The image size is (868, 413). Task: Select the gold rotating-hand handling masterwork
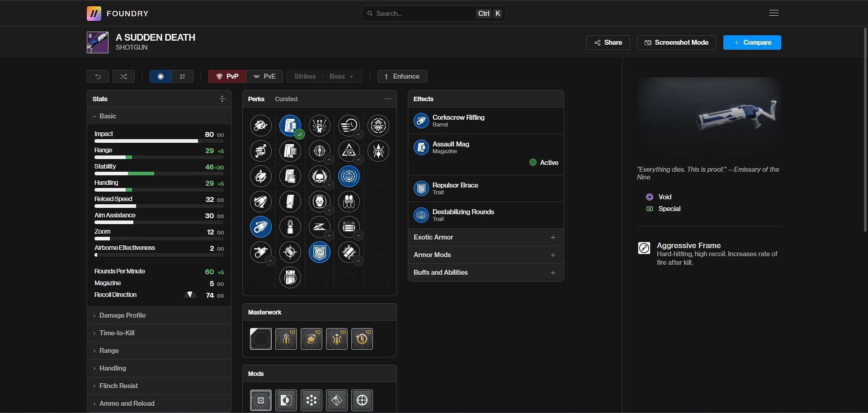[x=311, y=339]
